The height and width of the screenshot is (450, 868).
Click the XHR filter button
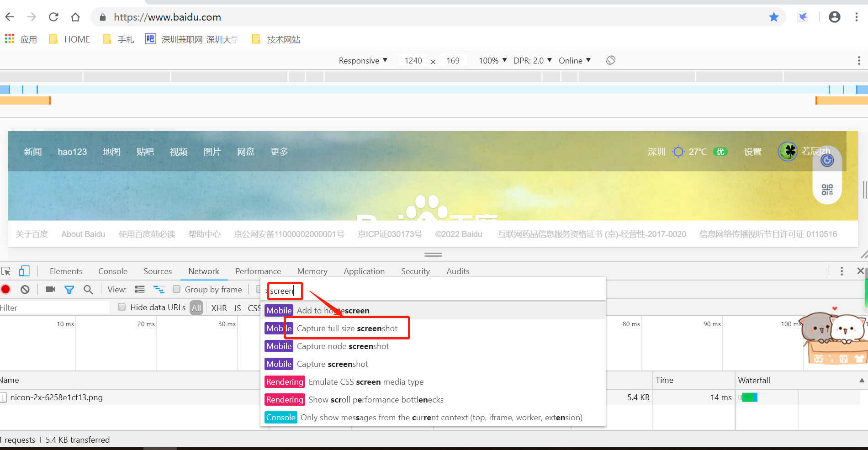click(x=219, y=308)
